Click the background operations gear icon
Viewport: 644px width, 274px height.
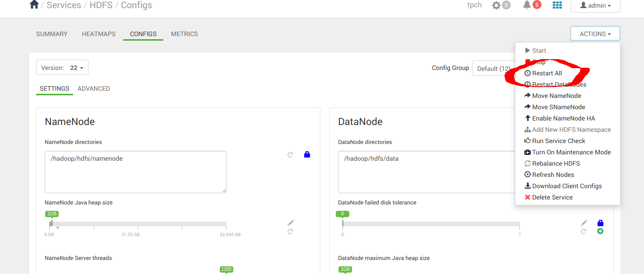(497, 5)
